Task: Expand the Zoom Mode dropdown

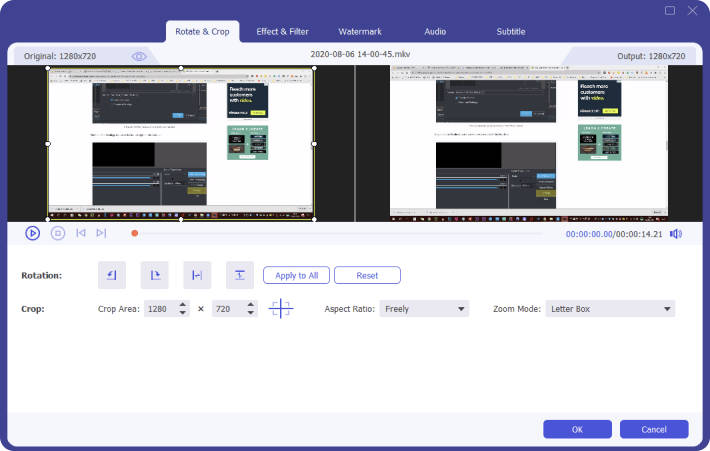Action: [609, 309]
